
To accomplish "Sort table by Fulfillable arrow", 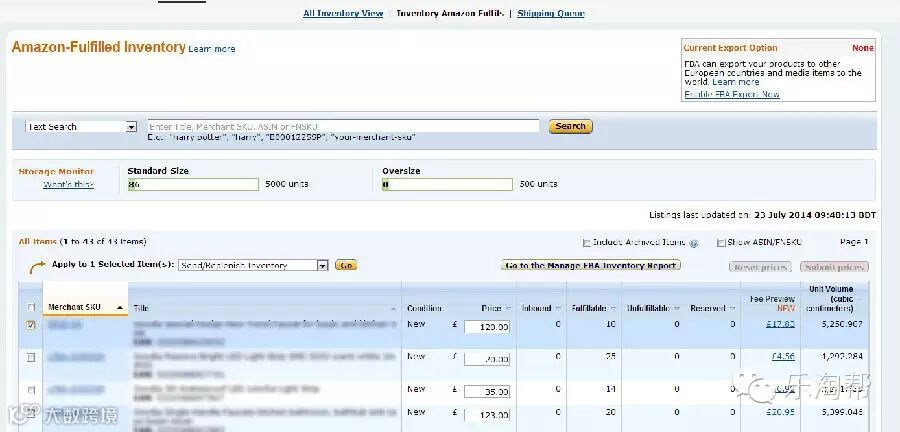I will (x=614, y=309).
